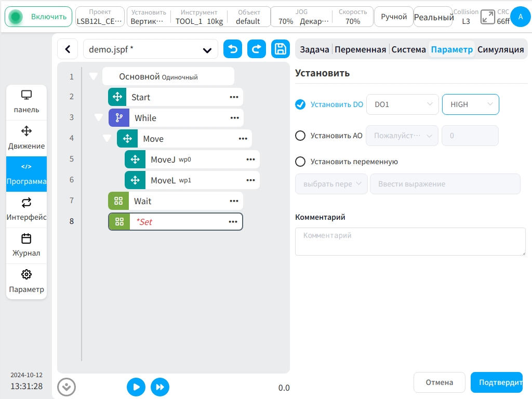Viewport: 532px width, 399px height.
Task: Click the redo arrow button
Action: [257, 49]
